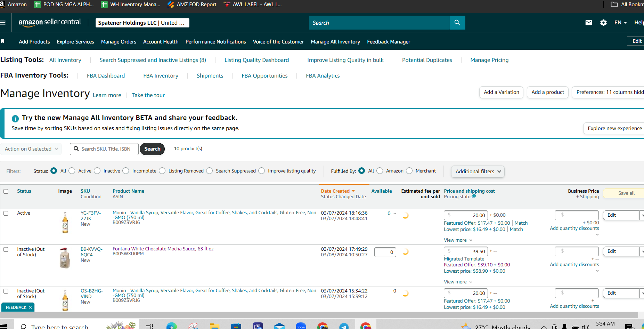This screenshot has width=644, height=329.
Task: Open the Amazon bookmark in bookmarks bar
Action: (14, 5)
